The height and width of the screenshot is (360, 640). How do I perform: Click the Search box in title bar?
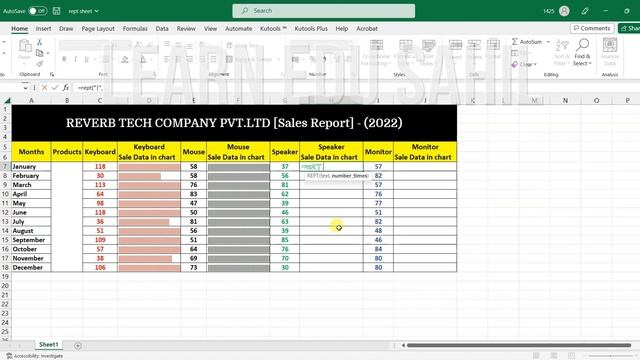[x=324, y=11]
